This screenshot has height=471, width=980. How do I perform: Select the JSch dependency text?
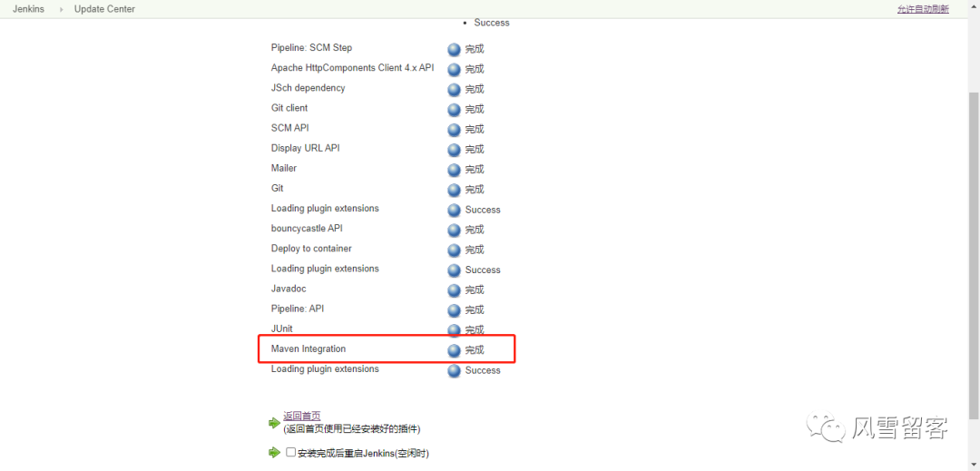pyautogui.click(x=309, y=87)
